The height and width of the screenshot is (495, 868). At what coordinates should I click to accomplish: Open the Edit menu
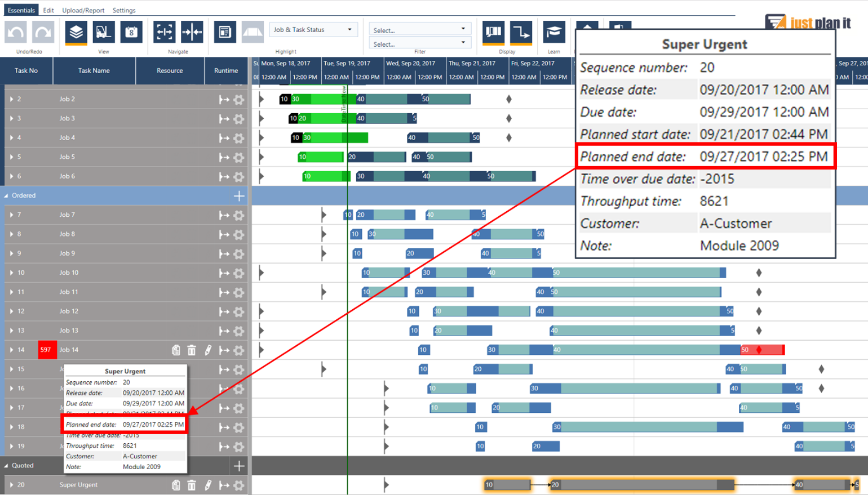48,10
